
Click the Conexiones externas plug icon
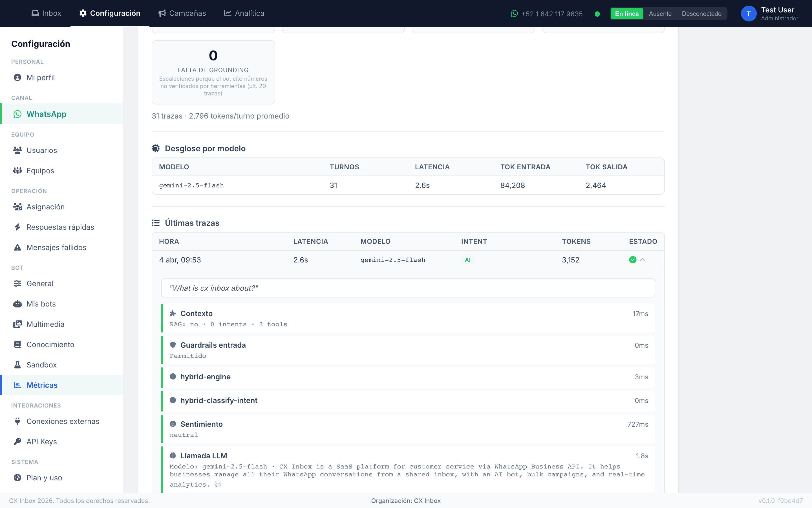point(17,421)
